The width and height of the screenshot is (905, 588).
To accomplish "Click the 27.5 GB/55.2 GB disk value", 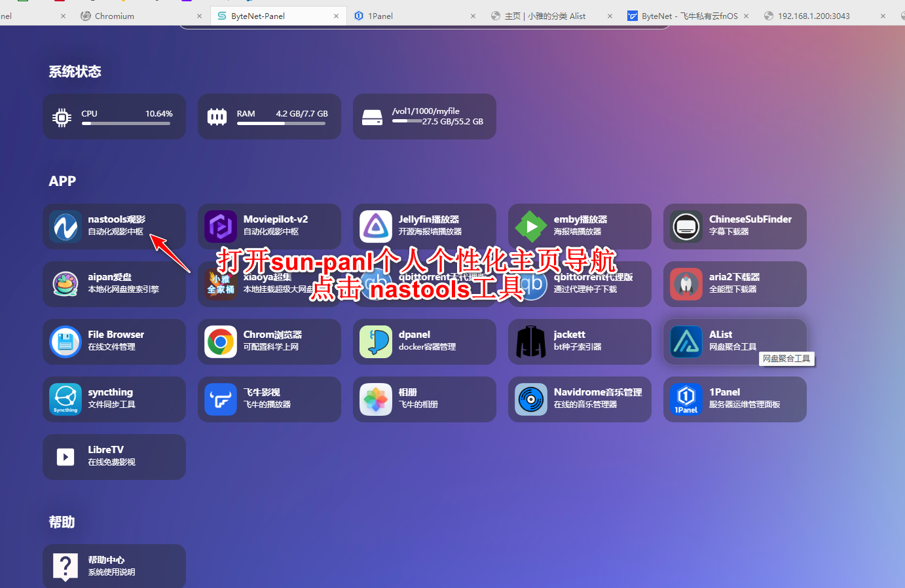I will pyautogui.click(x=452, y=122).
